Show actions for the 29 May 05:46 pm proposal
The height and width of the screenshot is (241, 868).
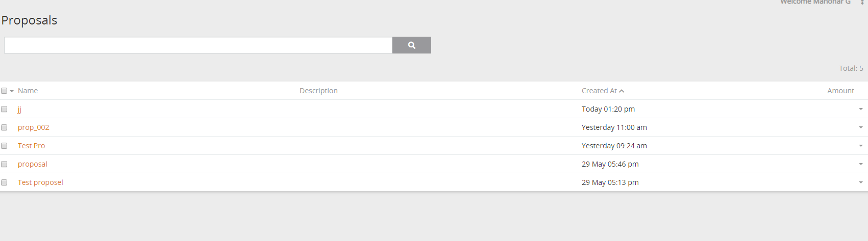point(861,164)
